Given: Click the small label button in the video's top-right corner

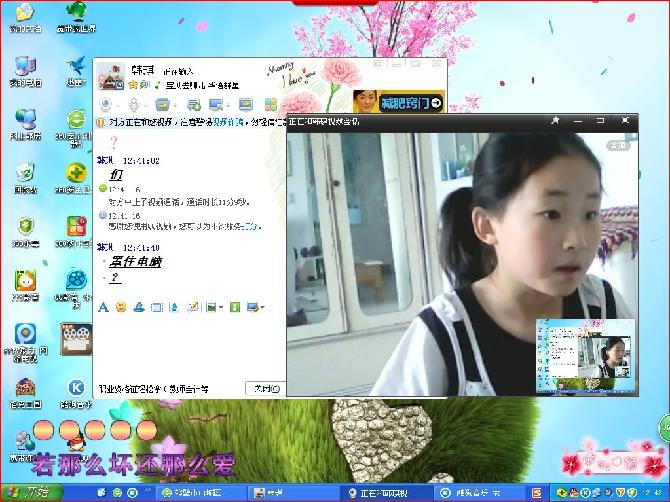Looking at the screenshot, I should click(618, 146).
